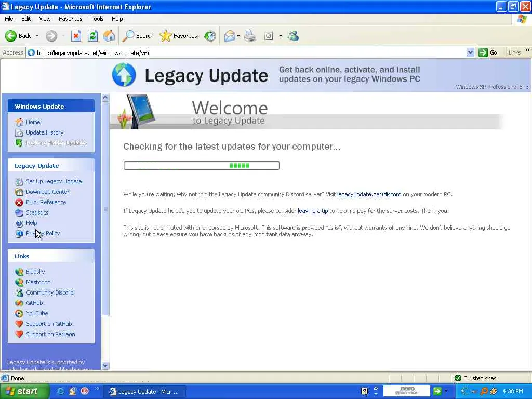Image resolution: width=532 pixels, height=399 pixels.
Task: Open the Bluesky link
Action: click(35, 272)
